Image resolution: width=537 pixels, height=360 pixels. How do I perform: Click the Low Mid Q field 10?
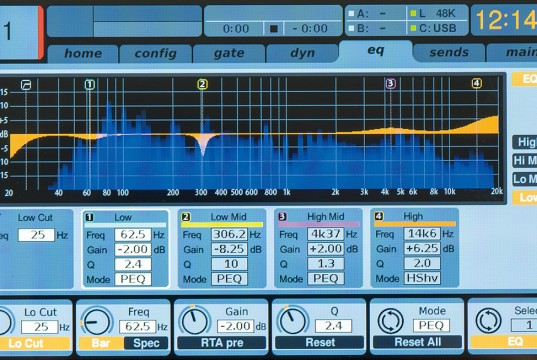229,264
